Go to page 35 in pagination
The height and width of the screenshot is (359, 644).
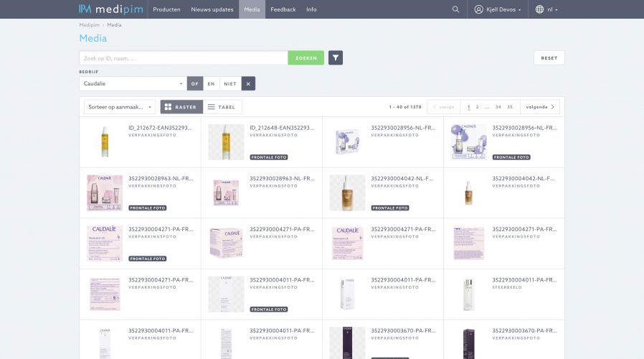point(510,107)
